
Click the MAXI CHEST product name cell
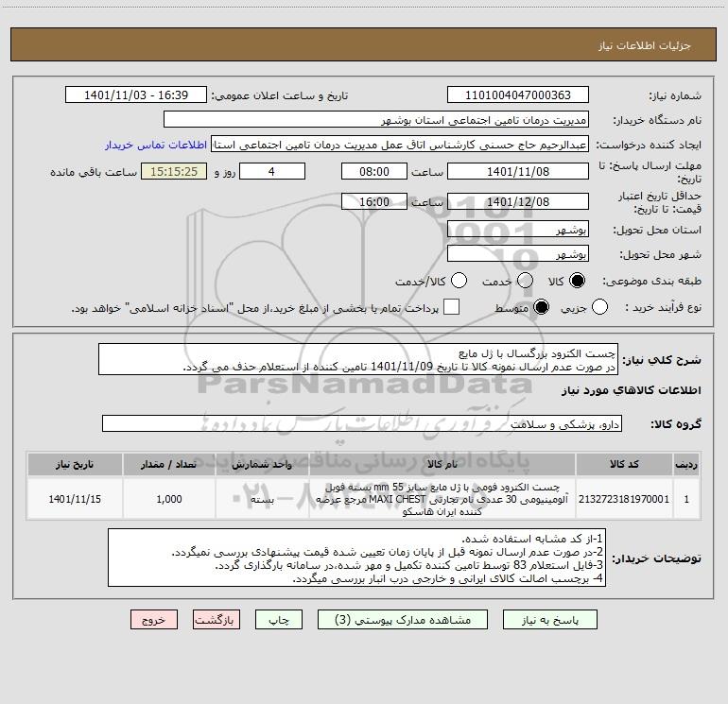tap(442, 499)
